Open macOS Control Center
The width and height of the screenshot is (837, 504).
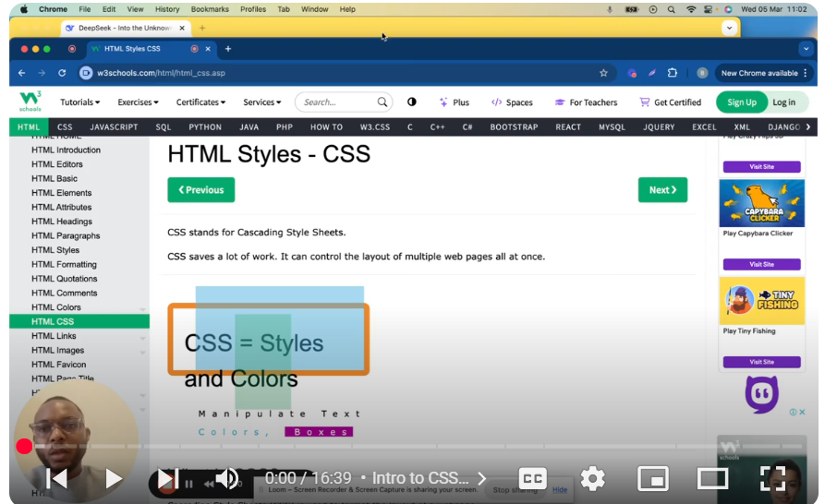pos(709,9)
